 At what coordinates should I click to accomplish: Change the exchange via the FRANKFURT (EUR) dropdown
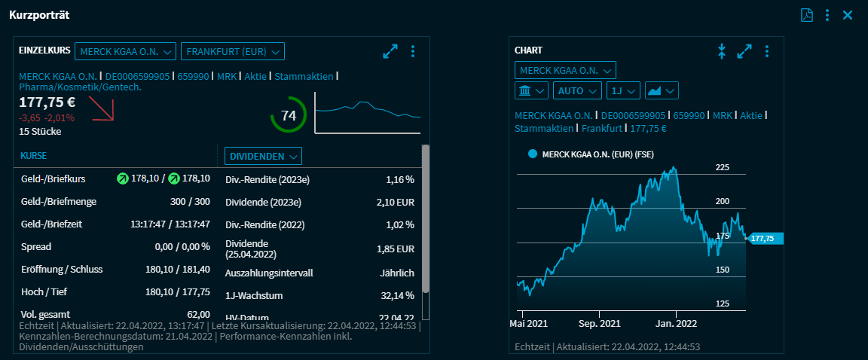(x=233, y=51)
